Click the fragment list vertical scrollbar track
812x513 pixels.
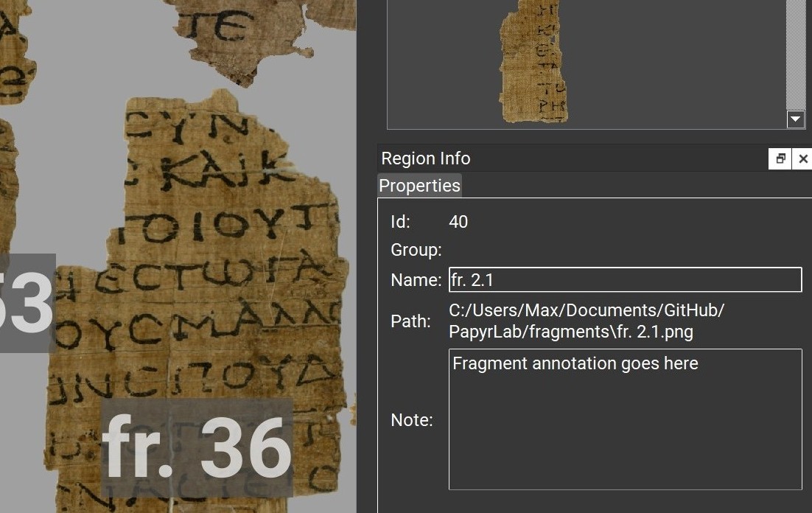[x=796, y=55]
